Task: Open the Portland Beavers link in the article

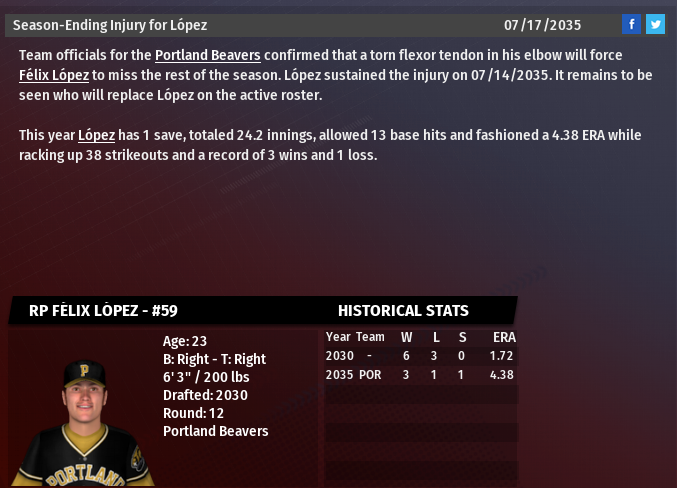Action: (x=208, y=55)
